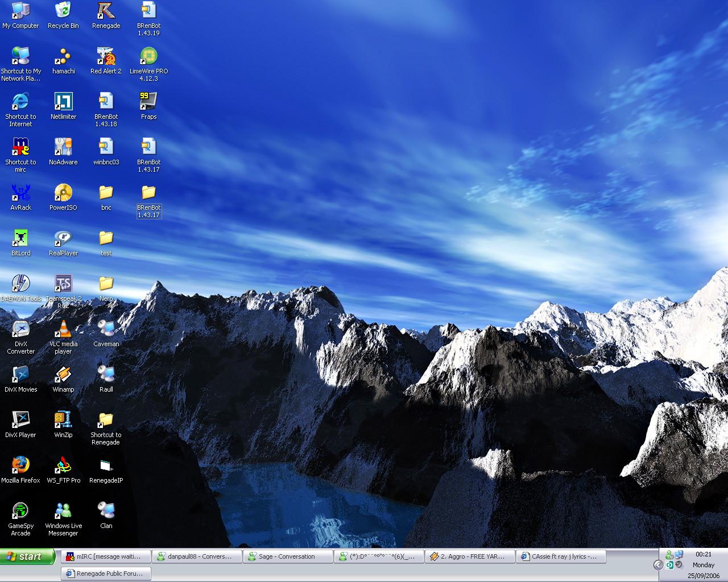Click the taskbar clock showing 00:21
728x582 pixels.
704,554
